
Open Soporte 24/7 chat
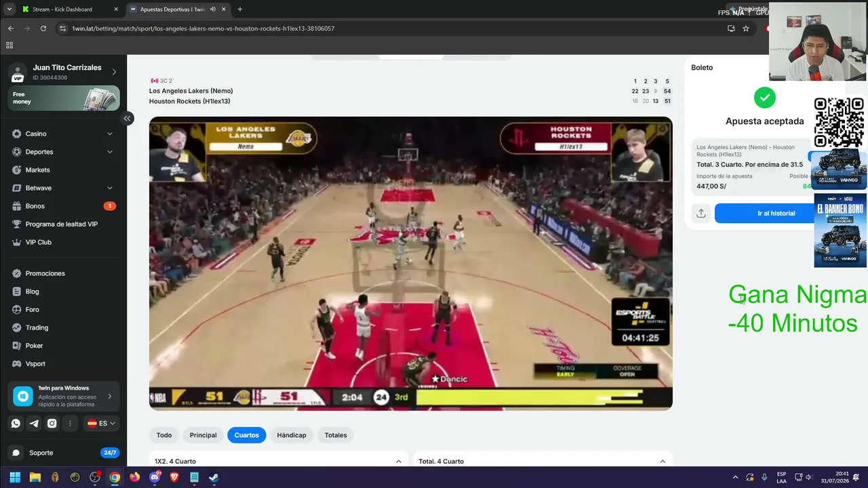64,453
